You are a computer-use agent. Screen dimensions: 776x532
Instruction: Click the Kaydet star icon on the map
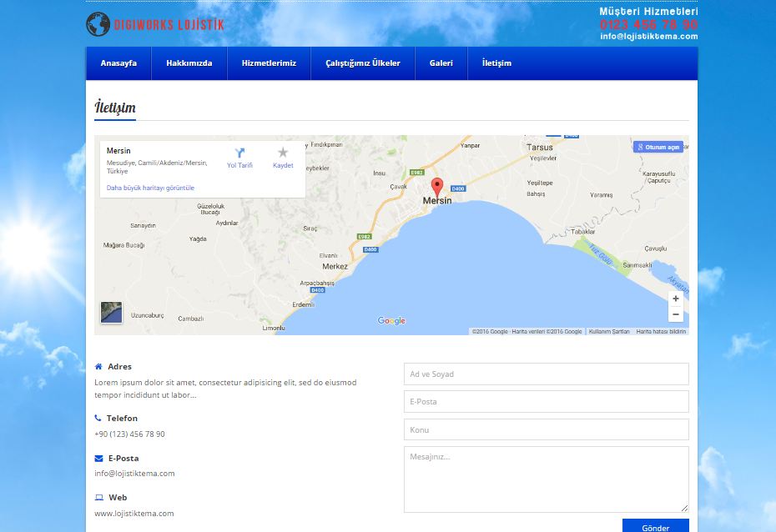(283, 153)
